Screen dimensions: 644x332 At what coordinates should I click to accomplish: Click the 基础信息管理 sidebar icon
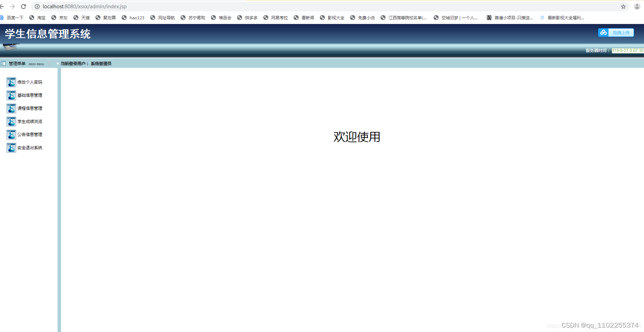(x=11, y=95)
